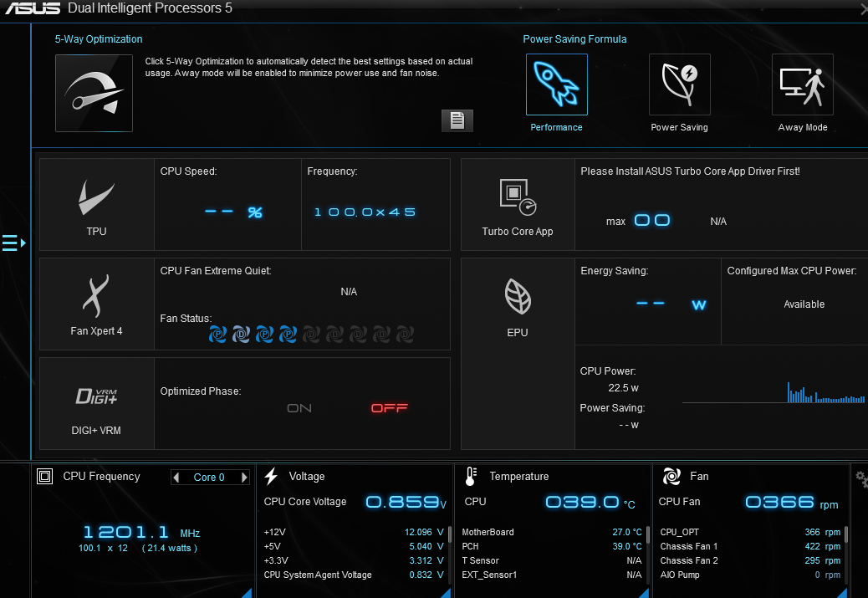This screenshot has width=868, height=598.
Task: Click the Performance label
Action: click(x=556, y=127)
